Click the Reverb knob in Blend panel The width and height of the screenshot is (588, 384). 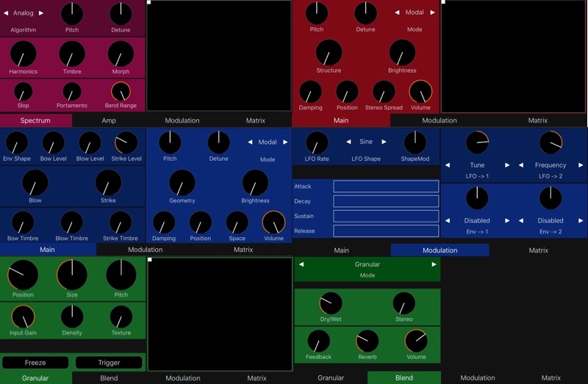(367, 341)
